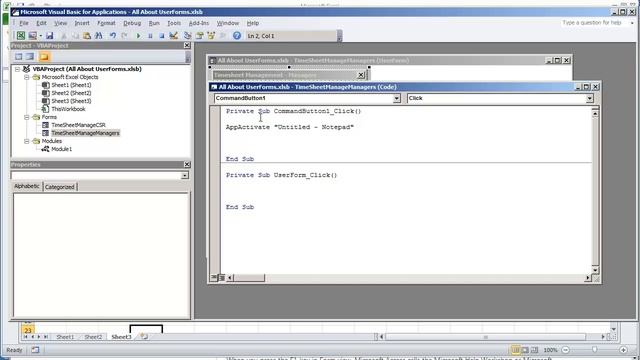Viewport: 640px width, 360px height.
Task: Click the Excel zoom out minus button
Action: pyautogui.click(x=566, y=350)
